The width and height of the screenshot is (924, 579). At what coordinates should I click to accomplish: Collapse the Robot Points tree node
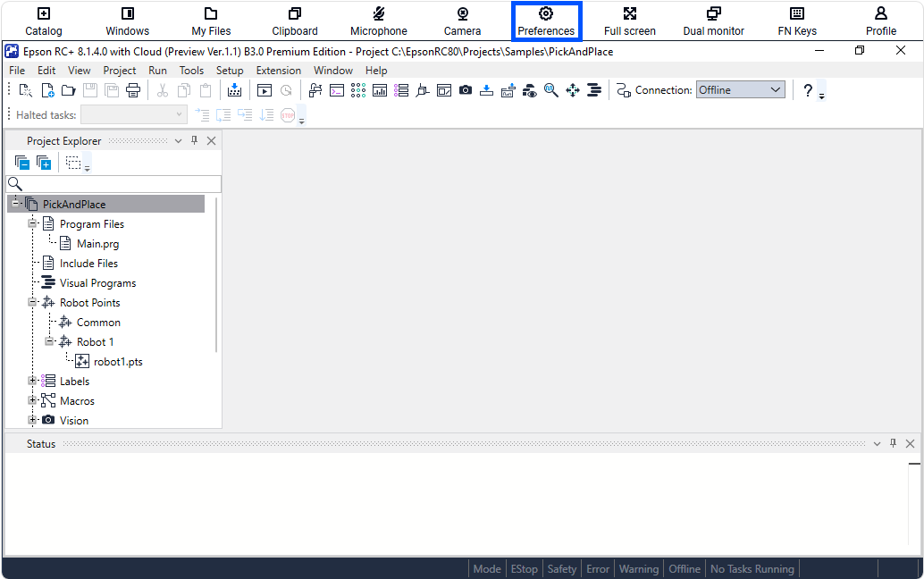pos(32,302)
